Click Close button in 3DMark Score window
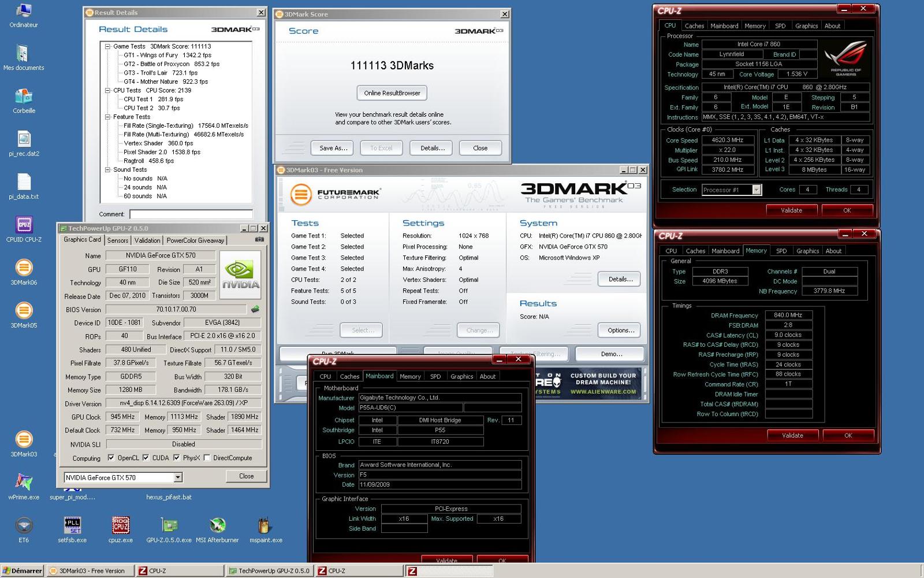Image resolution: width=924 pixels, height=578 pixels. coord(480,148)
